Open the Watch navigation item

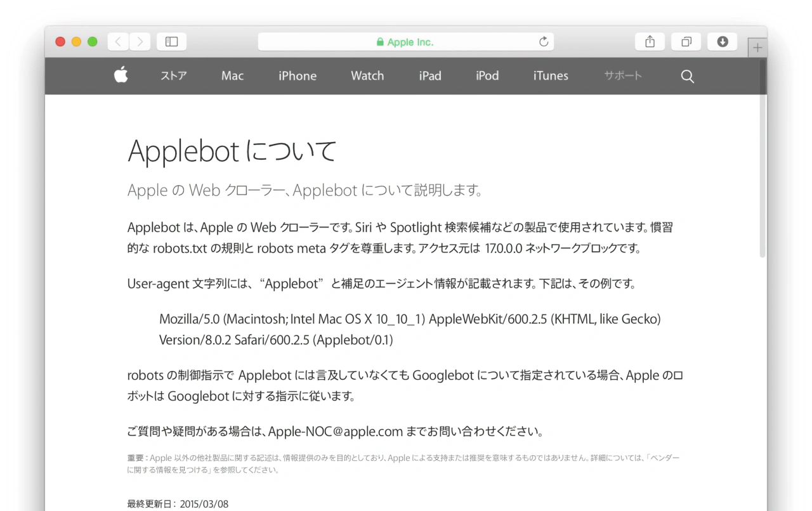[x=367, y=76]
